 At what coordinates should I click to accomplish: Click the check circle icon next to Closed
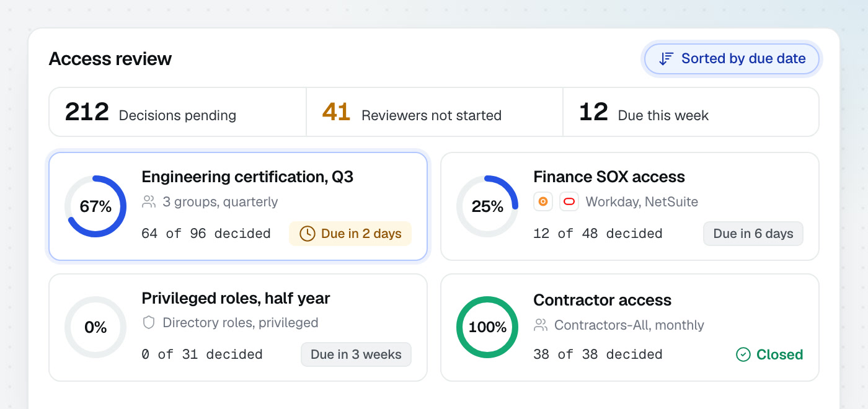pos(743,354)
